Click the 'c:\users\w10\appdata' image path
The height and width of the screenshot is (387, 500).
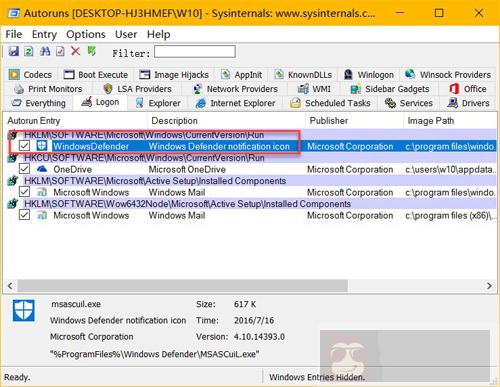tap(450, 169)
